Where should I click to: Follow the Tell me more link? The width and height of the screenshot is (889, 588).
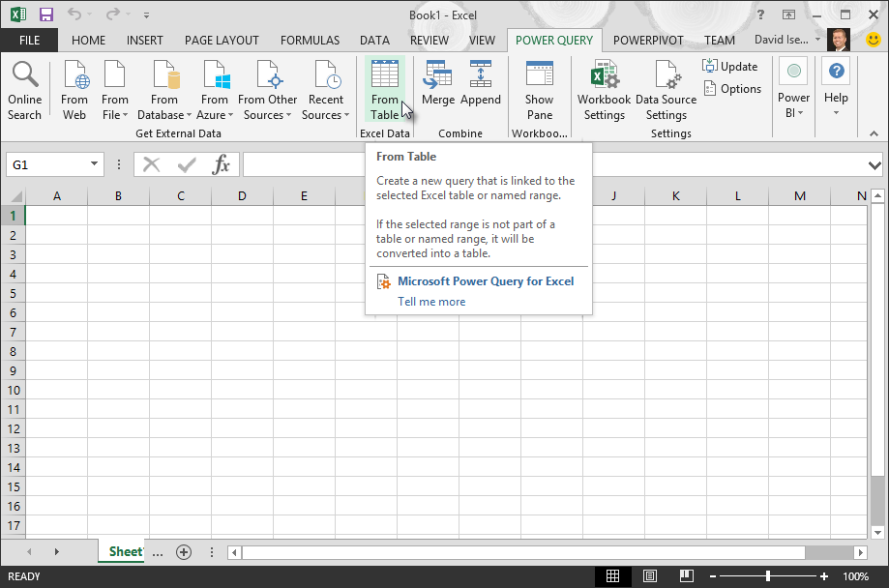click(x=431, y=302)
